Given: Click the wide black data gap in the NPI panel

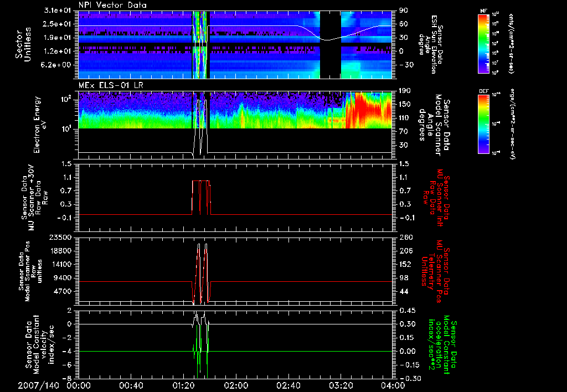Looking at the screenshot, I should tap(330, 44).
